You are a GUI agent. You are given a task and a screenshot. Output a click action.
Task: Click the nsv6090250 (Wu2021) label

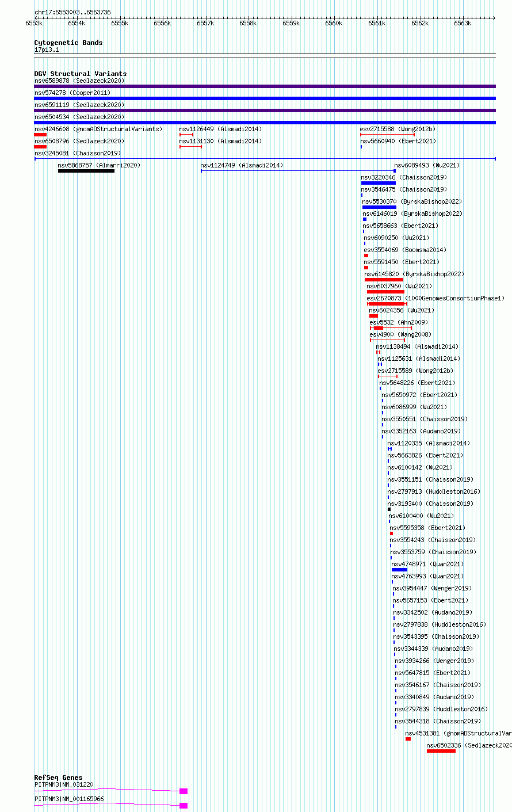coord(397,238)
